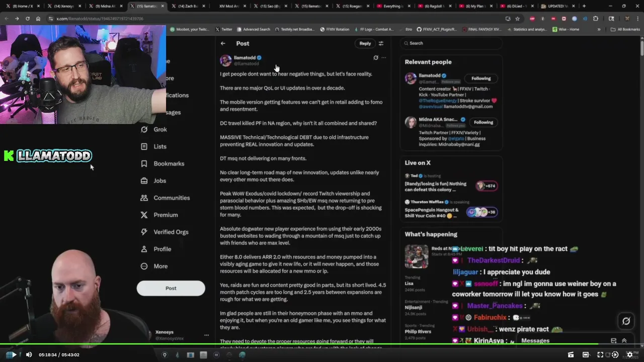The width and height of the screenshot is (644, 362).
Task: Toggle Following button for Midna AKA Snac
Action: click(483, 122)
